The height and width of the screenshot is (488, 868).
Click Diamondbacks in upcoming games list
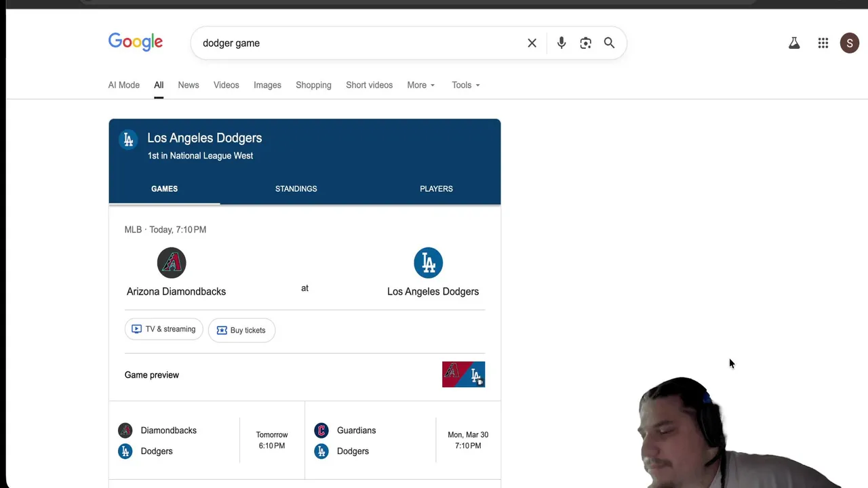tap(169, 430)
